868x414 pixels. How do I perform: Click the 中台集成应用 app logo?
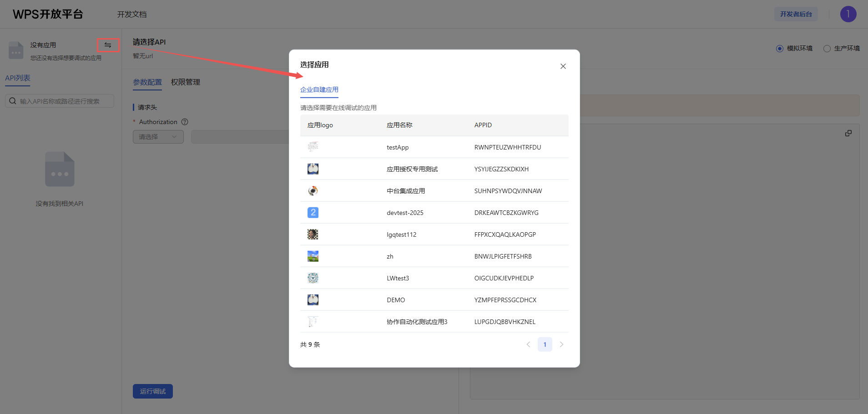click(313, 190)
